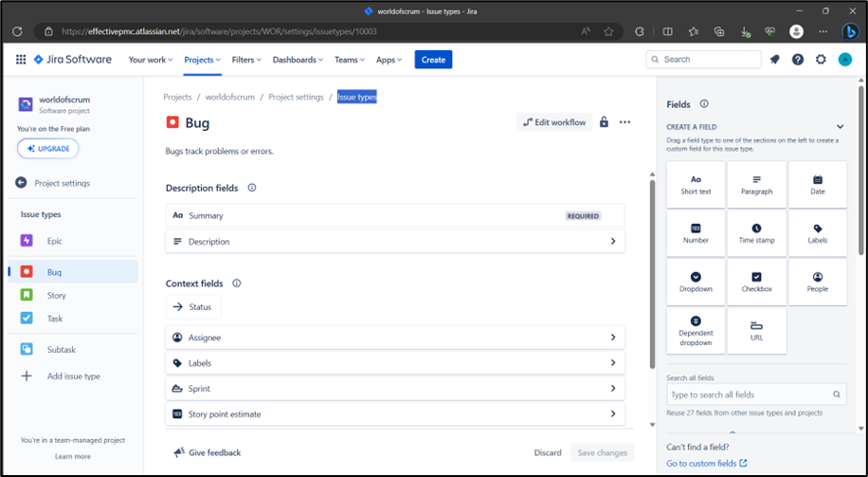Select the Short text field type

pos(696,185)
